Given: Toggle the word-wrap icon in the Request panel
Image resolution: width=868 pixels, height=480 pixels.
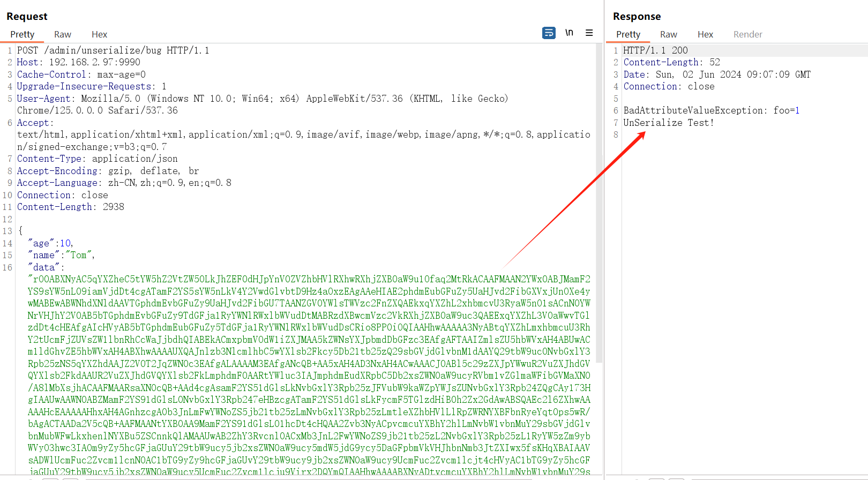Looking at the screenshot, I should tap(549, 33).
